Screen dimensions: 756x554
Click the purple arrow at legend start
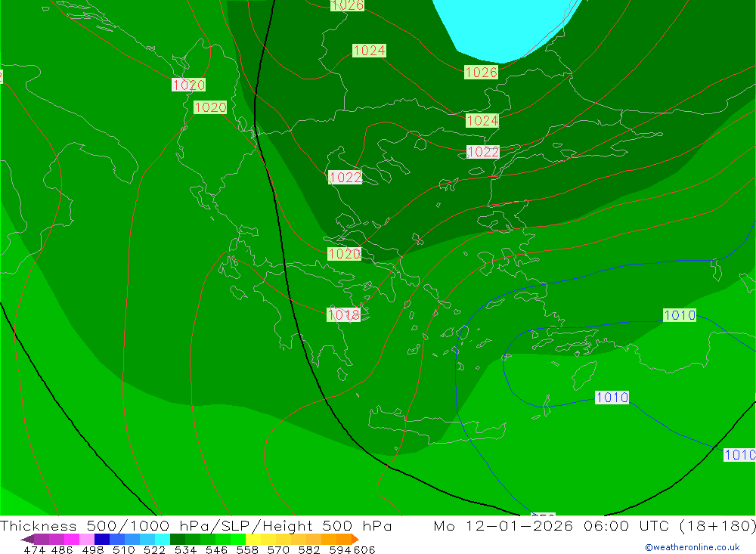[27, 539]
